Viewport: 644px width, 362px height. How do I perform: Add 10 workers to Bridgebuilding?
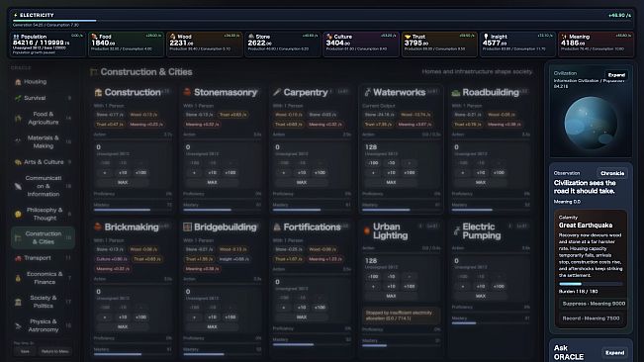tap(213, 317)
